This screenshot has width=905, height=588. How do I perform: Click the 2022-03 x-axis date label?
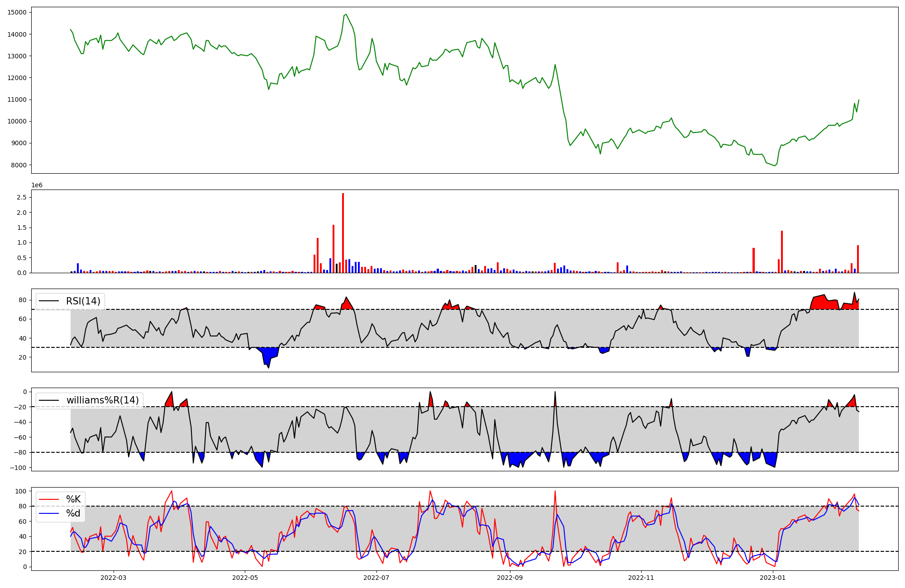(114, 577)
